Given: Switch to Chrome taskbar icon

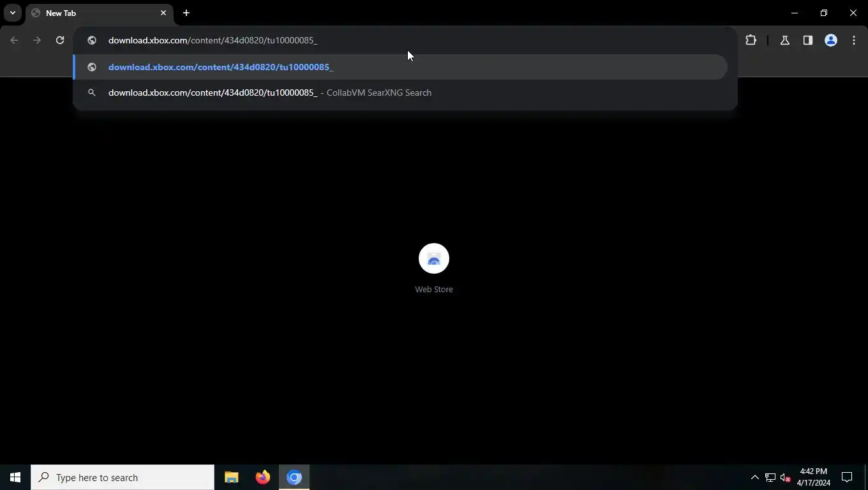Looking at the screenshot, I should click(x=294, y=477).
